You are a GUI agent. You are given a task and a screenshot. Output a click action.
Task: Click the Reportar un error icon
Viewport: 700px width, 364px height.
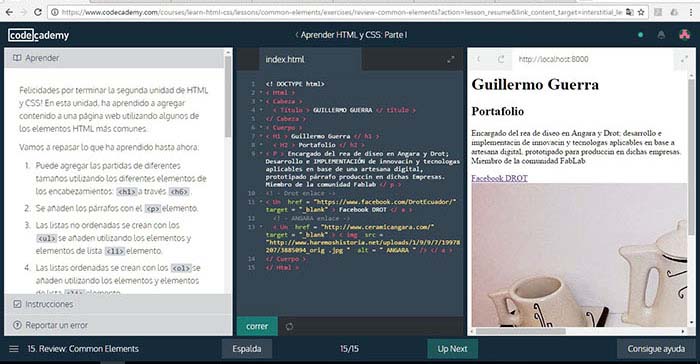click(17, 325)
